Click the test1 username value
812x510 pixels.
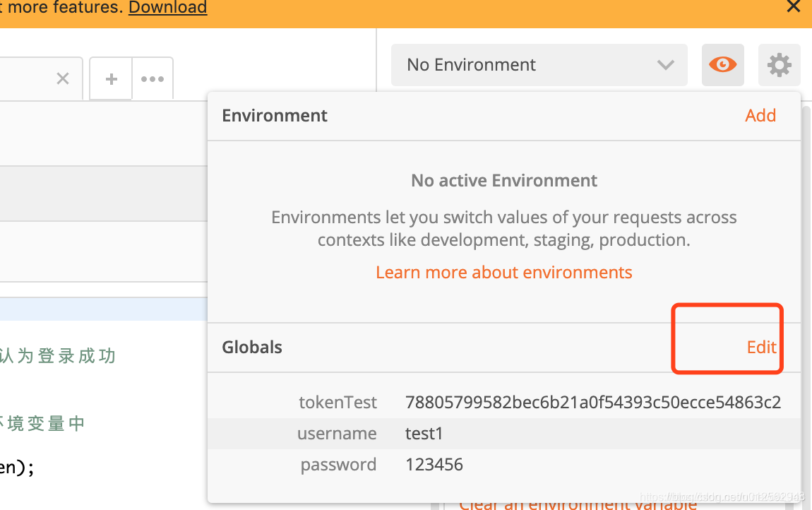[x=424, y=433]
